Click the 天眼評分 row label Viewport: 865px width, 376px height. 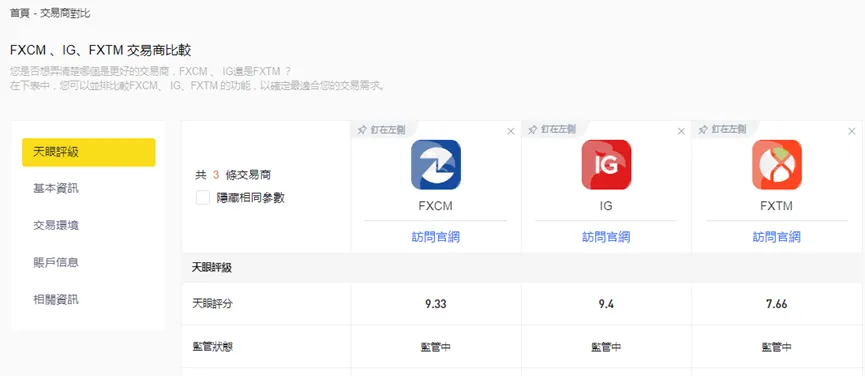pos(212,304)
